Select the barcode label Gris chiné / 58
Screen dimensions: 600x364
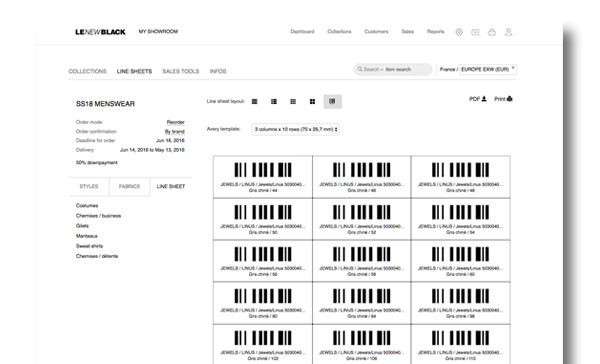[x=362, y=261]
